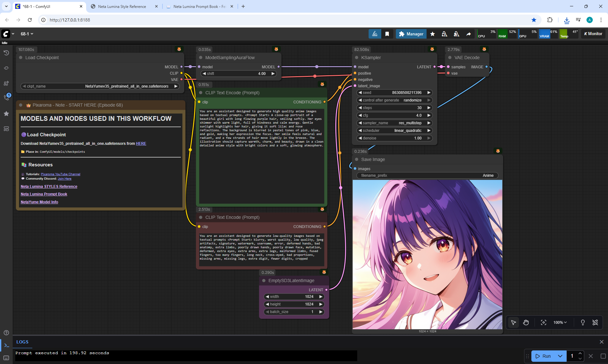The height and width of the screenshot is (364, 608).
Task: Open the terminal logs panel icon
Action: click(x=6, y=345)
